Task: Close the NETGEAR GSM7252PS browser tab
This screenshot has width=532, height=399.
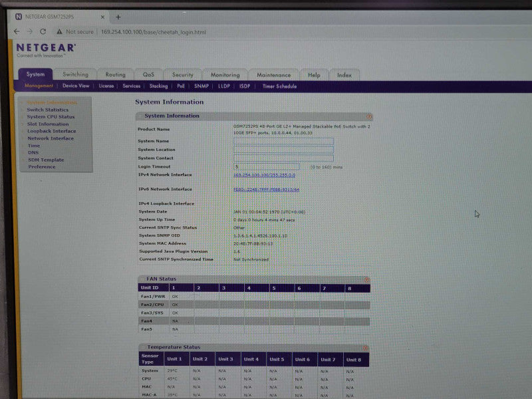Action: 102,17
